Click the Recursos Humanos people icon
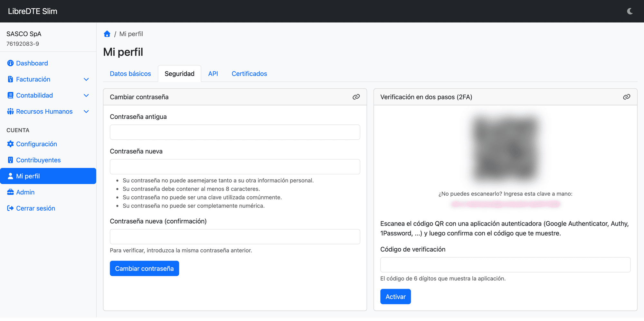Screen dimensions: 644x321 coord(10,111)
